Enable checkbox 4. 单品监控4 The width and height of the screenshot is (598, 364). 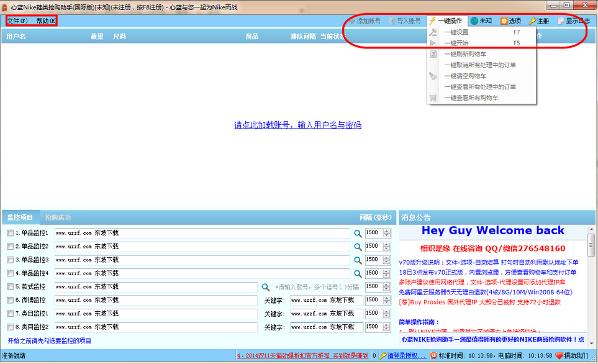pos(11,273)
